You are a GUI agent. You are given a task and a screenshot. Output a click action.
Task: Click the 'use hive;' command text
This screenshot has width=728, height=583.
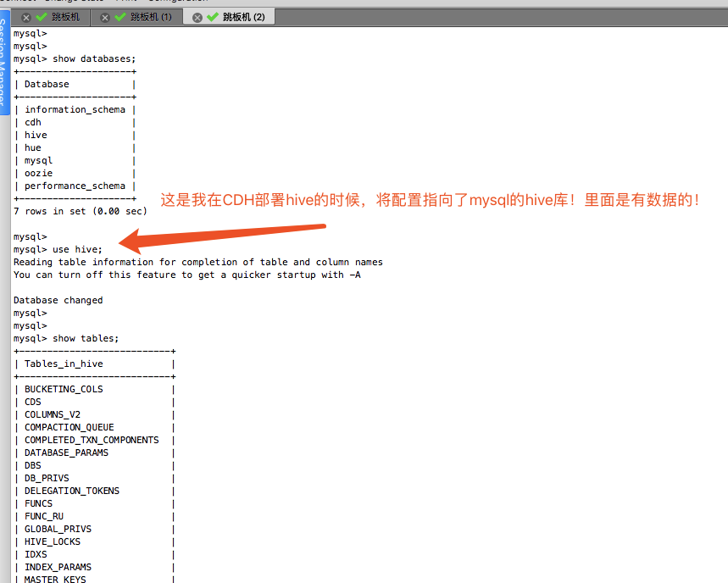tap(77, 249)
